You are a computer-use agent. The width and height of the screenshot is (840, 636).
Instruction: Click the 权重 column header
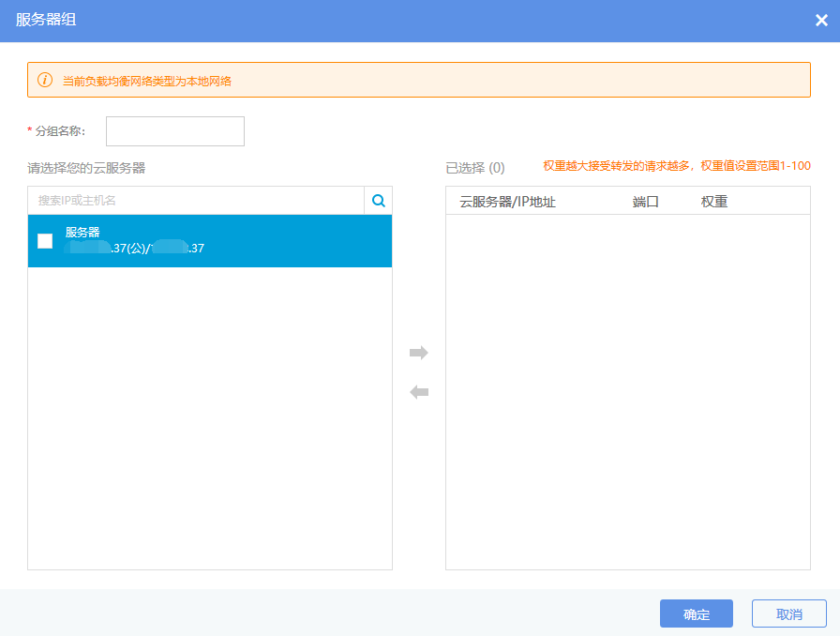click(714, 202)
